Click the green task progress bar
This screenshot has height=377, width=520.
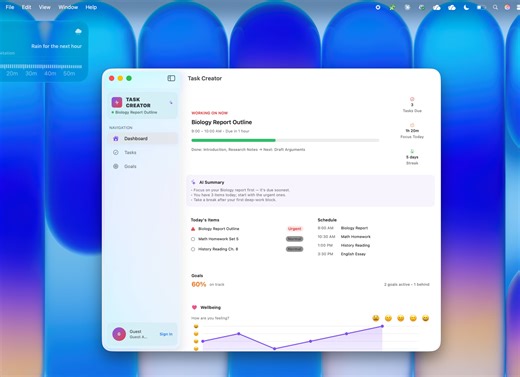point(285,140)
